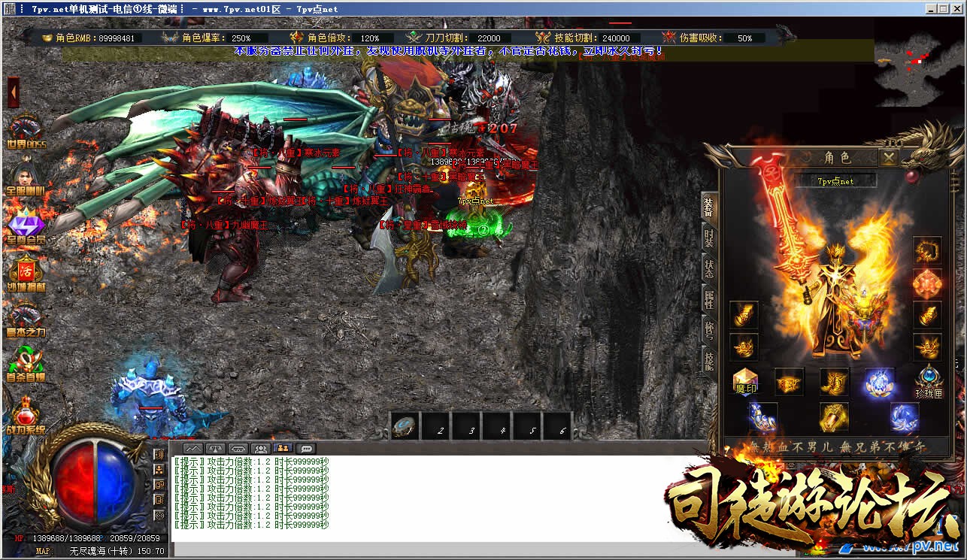Click the MAP 无尽魂海(十转) location text
The height and width of the screenshot is (560, 967).
(x=100, y=551)
